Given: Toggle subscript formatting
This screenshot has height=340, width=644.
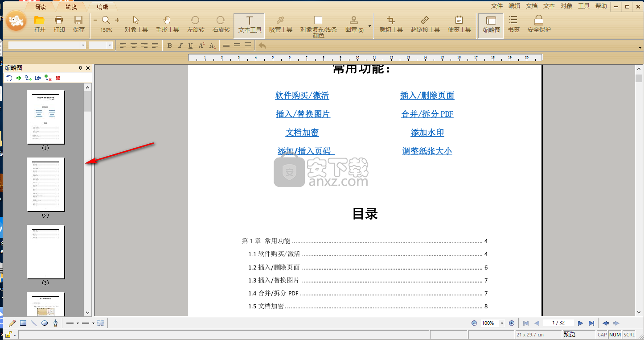Looking at the screenshot, I should [213, 46].
